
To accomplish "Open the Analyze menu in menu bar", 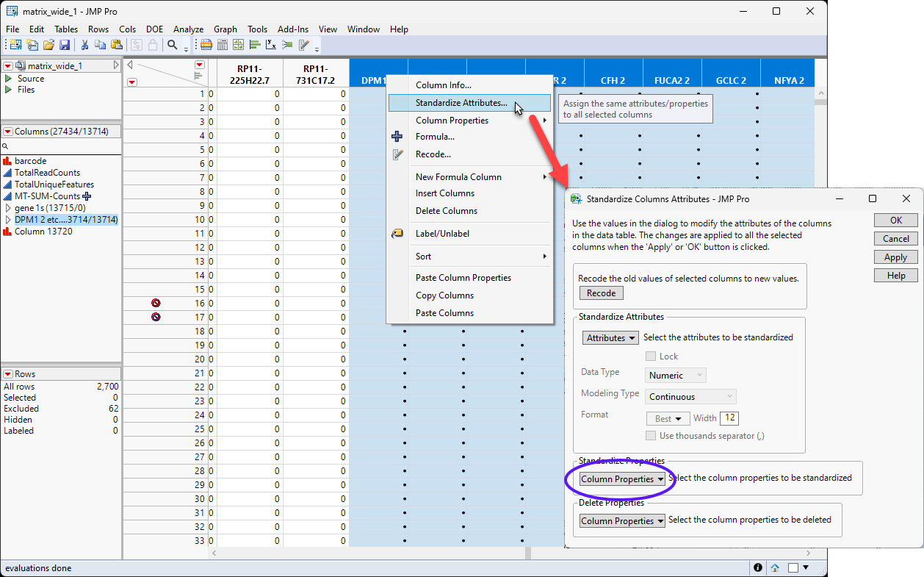I will (x=188, y=29).
